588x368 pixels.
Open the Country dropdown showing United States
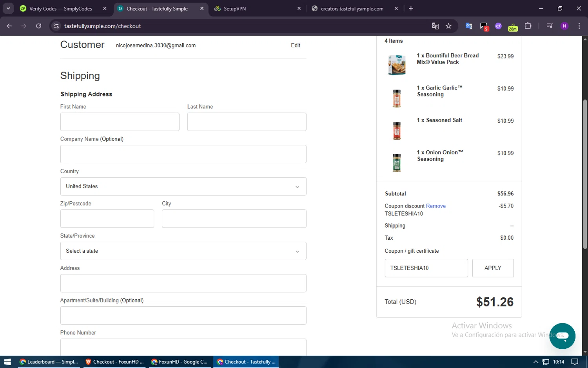point(183,186)
